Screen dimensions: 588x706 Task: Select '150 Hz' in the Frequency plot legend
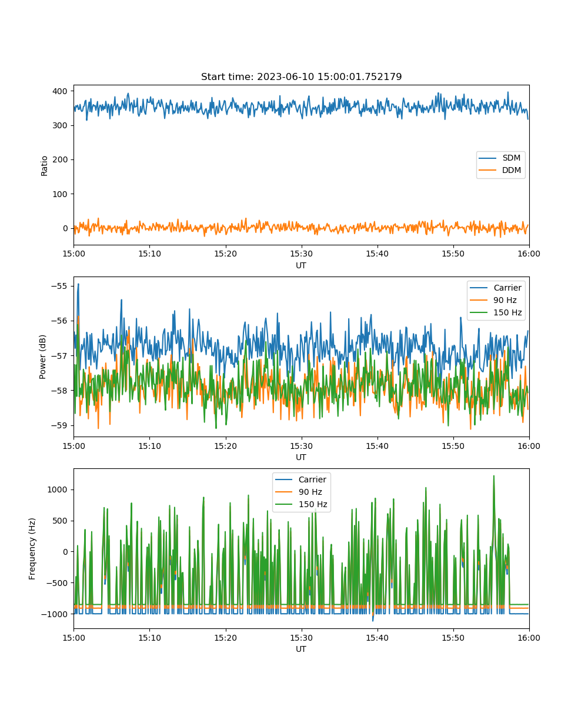pyautogui.click(x=313, y=504)
